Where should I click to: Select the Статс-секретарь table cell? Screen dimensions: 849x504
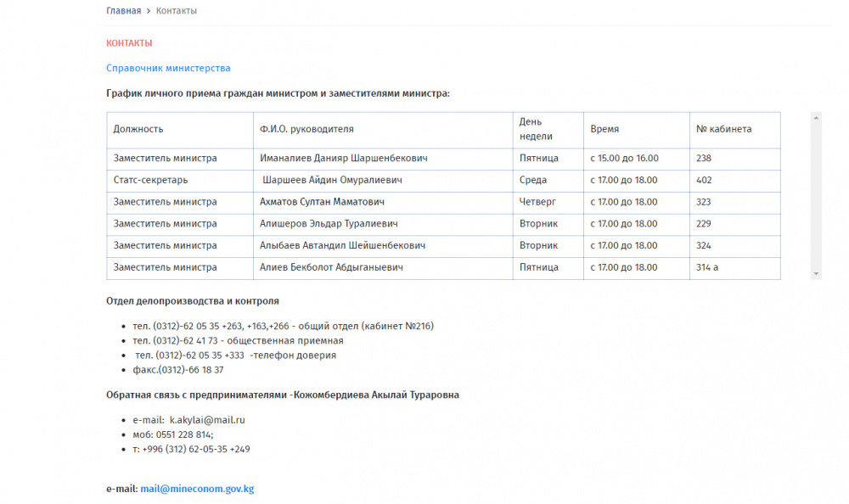pos(150,180)
